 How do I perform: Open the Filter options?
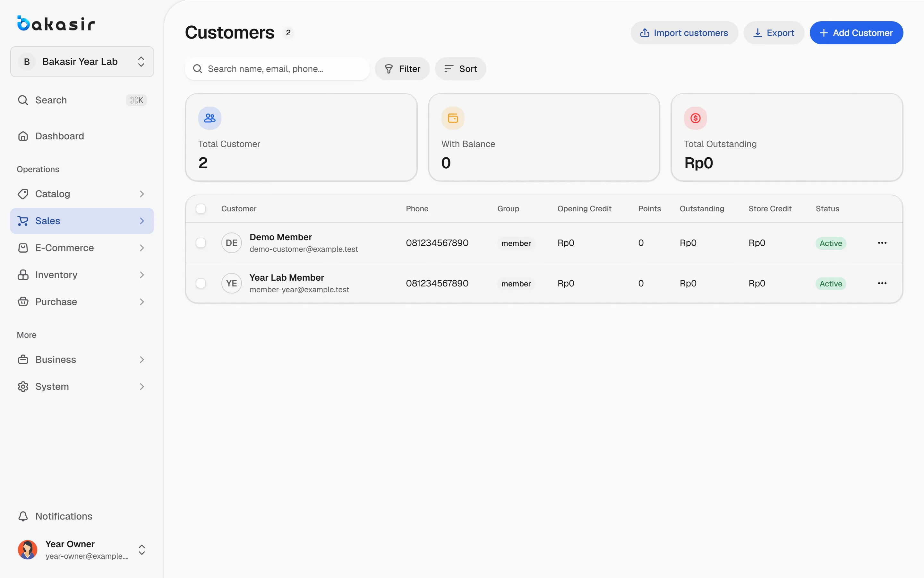402,69
